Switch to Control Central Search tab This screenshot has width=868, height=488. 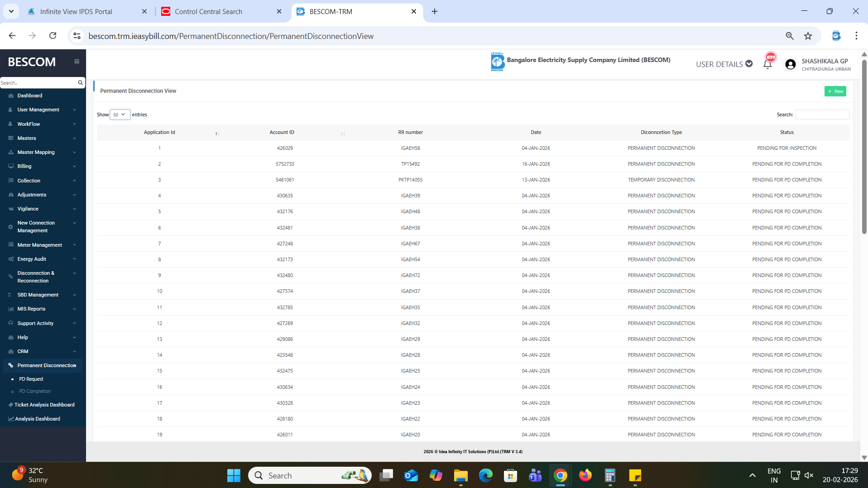208,12
